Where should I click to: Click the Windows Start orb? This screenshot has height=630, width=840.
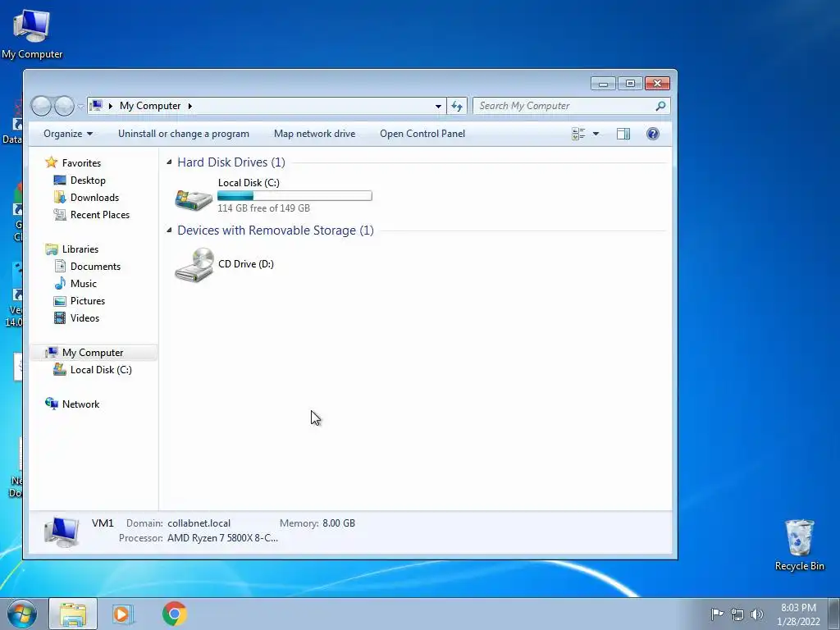[x=22, y=614]
